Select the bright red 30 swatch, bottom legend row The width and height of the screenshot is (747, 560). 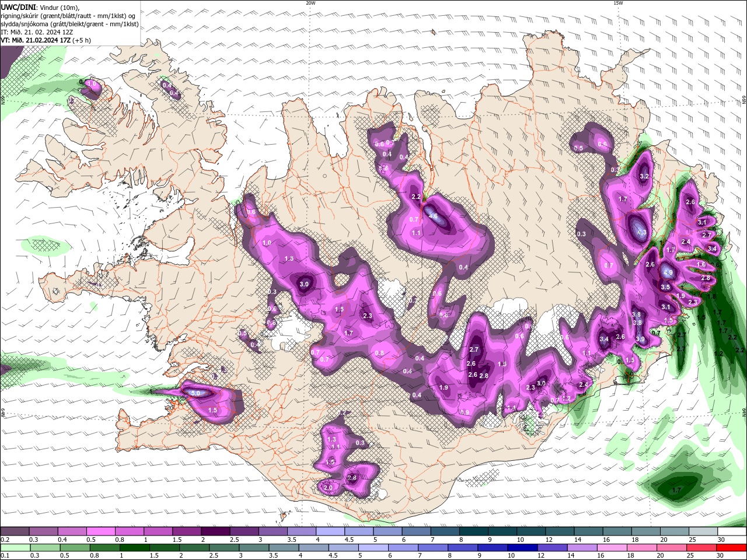tap(732, 548)
